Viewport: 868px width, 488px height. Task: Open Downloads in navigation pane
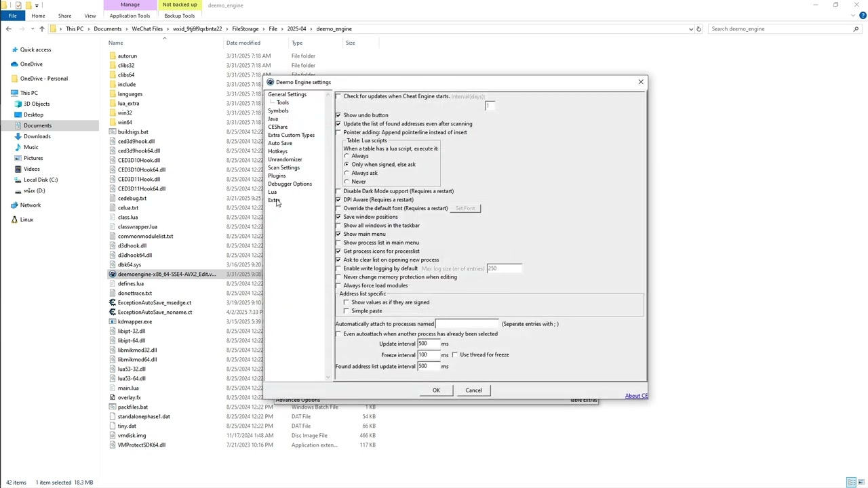(x=37, y=136)
